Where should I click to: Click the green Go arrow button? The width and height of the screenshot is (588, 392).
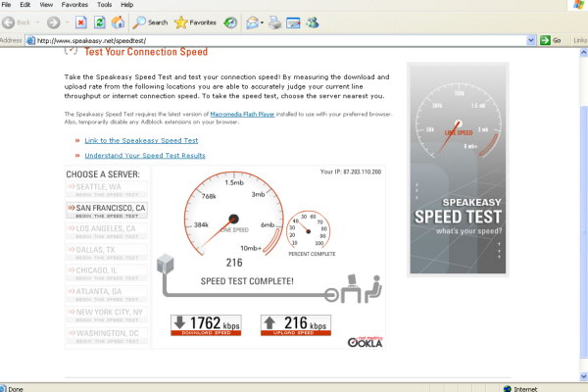click(551, 40)
